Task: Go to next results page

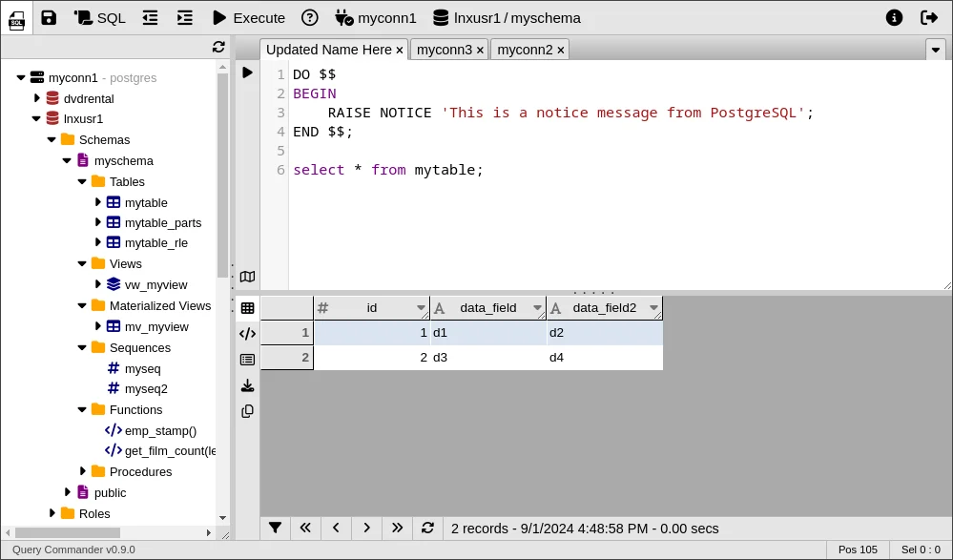Action: (366, 528)
